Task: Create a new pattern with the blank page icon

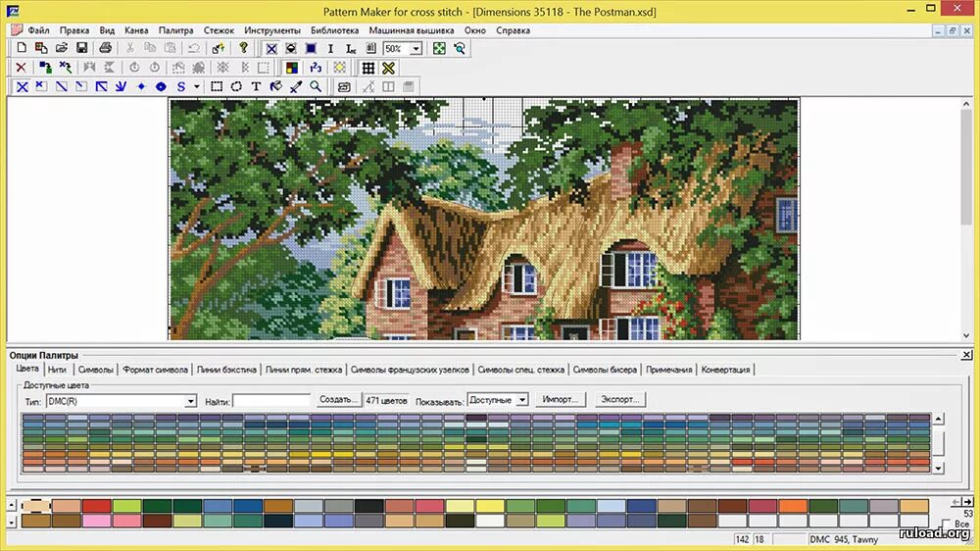Action: (22, 48)
